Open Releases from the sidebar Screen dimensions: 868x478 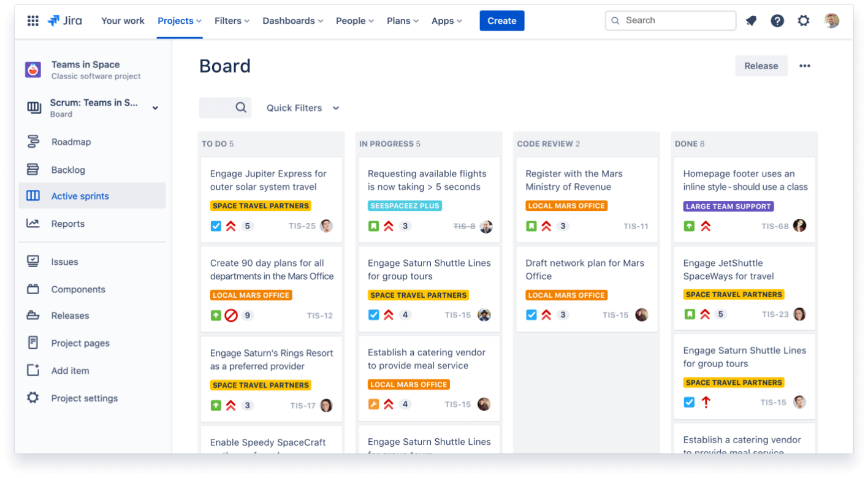pyautogui.click(x=69, y=315)
